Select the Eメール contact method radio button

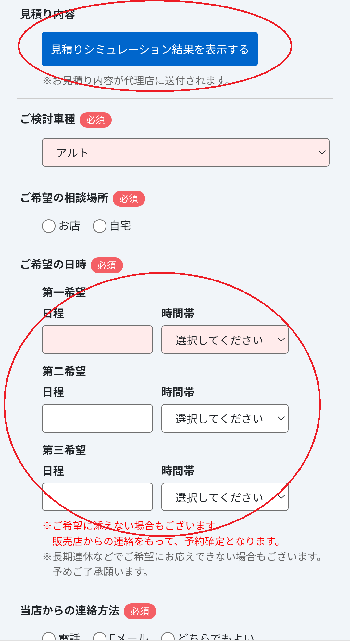tap(100, 638)
